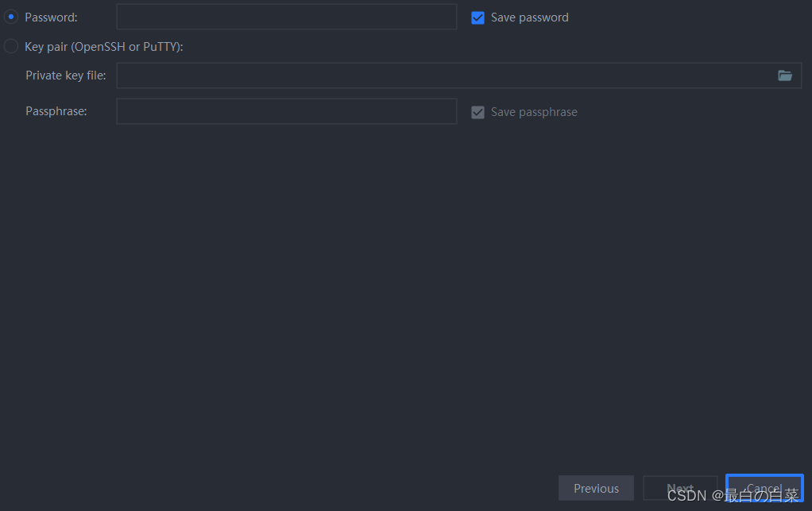Click the 'Key pair (OpenSSH or PuTTY)' label
Screen dimensions: 812x511
[104, 47]
